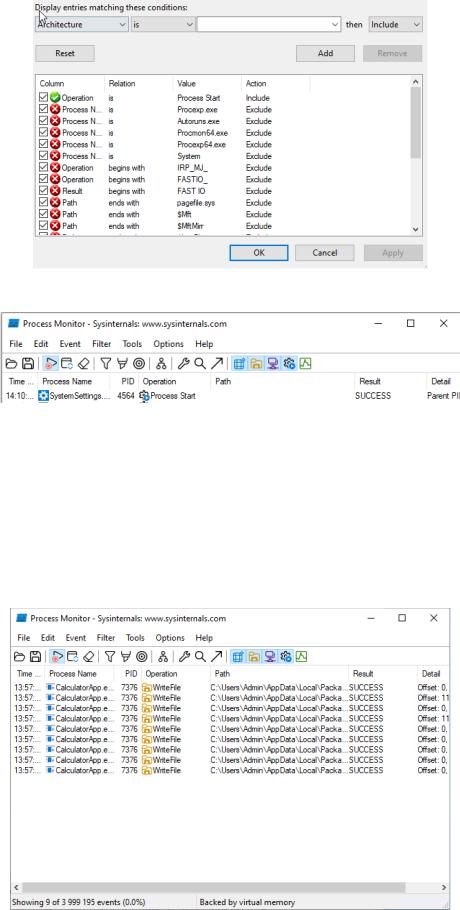Click wrench tools icon in CalculatorApp Process Monitor window
This screenshot has height=910, width=460.
tap(184, 656)
